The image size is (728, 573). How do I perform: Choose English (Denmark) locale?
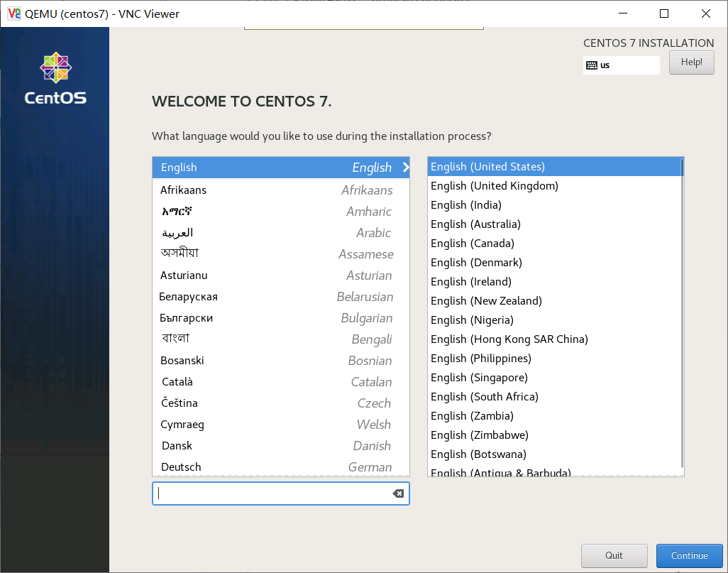[554, 263]
